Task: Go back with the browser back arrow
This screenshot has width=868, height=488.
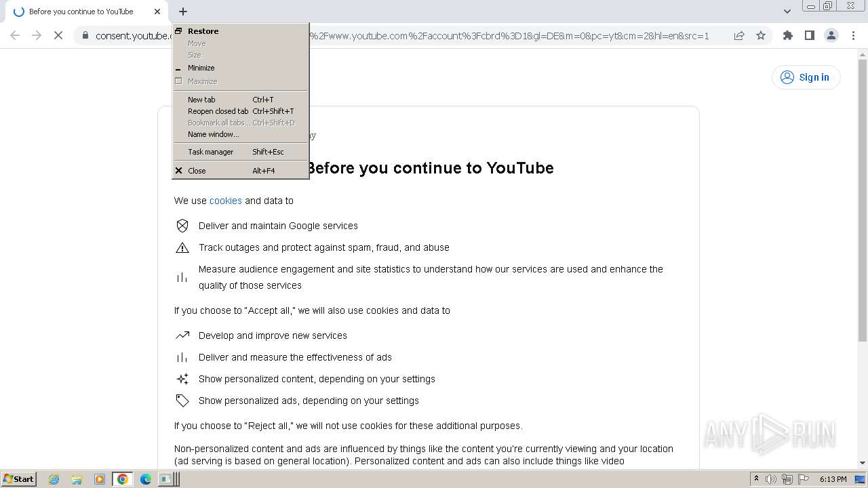Action: (15, 35)
